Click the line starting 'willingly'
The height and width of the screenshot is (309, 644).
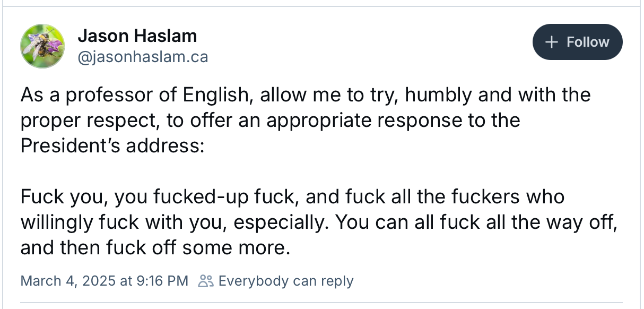pos(319,222)
